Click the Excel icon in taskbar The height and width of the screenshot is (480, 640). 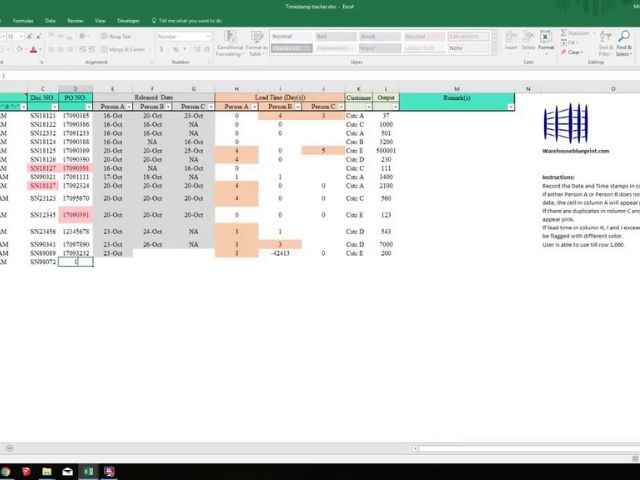88,471
